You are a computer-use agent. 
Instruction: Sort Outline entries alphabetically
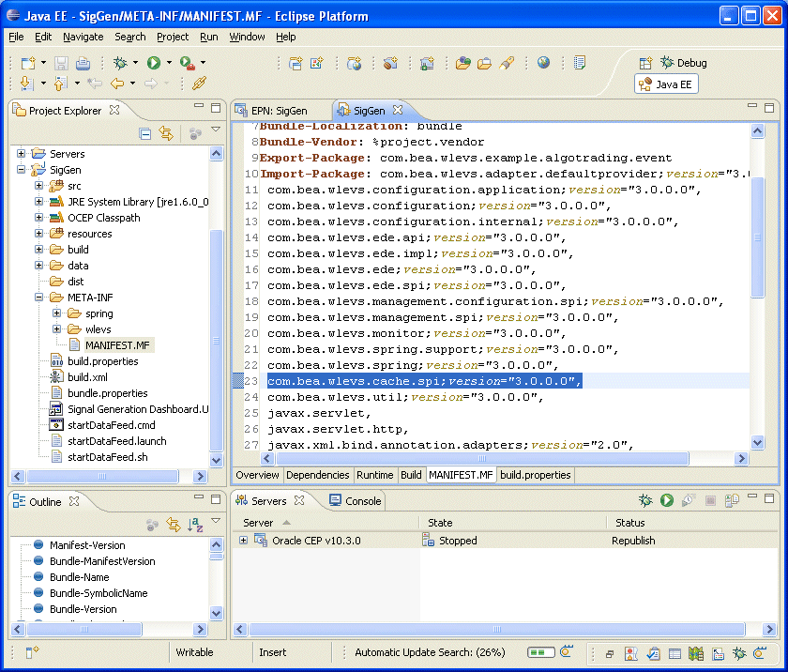pos(195,525)
